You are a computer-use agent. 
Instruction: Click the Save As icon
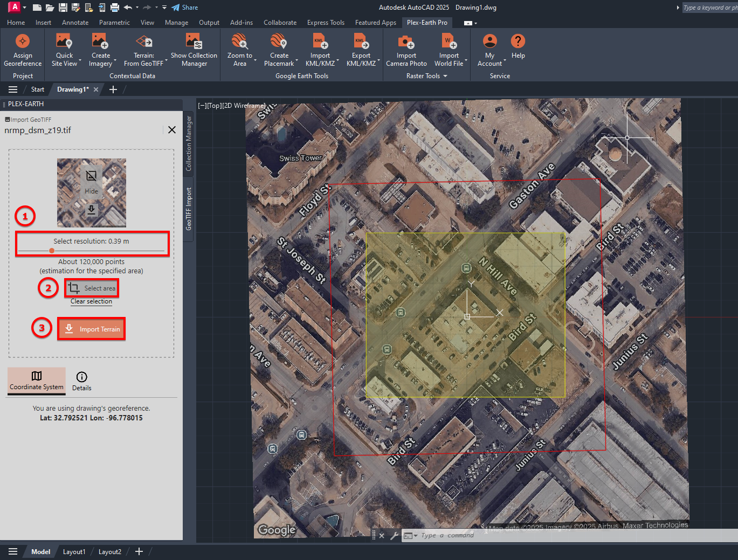[75, 8]
